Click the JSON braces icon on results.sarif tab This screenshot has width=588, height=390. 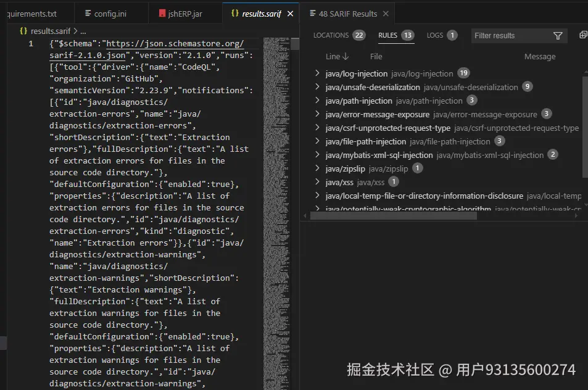[x=234, y=13]
